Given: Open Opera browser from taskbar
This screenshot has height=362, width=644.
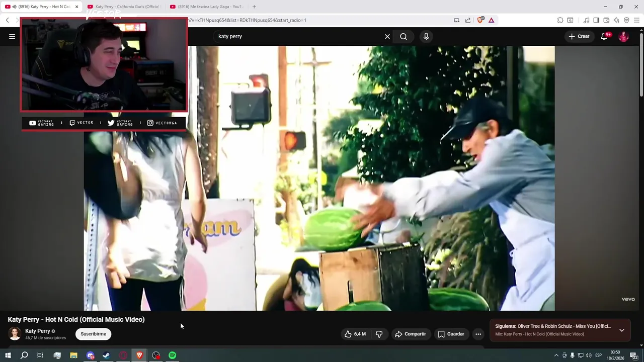Looking at the screenshot, I should coord(123,355).
